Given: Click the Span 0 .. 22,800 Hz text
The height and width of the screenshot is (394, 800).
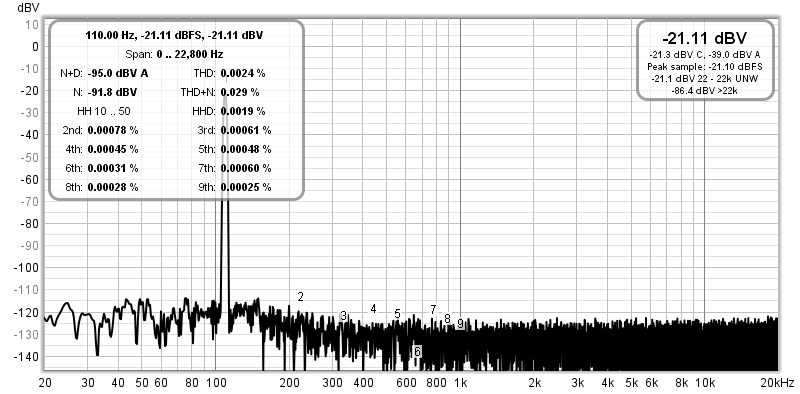Looking at the screenshot, I should (174, 54).
